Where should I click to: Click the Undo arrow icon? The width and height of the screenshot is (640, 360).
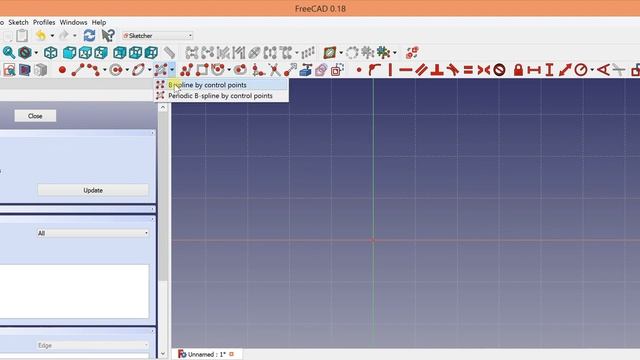tap(41, 36)
